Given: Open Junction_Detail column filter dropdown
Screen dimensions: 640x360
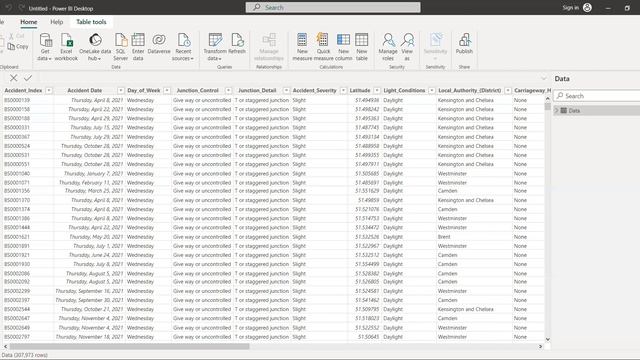Looking at the screenshot, I should point(286,90).
